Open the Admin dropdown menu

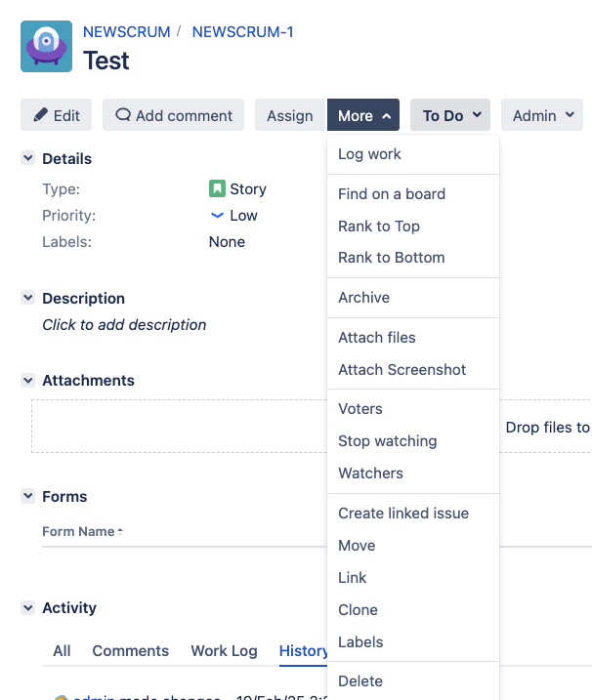(x=542, y=115)
